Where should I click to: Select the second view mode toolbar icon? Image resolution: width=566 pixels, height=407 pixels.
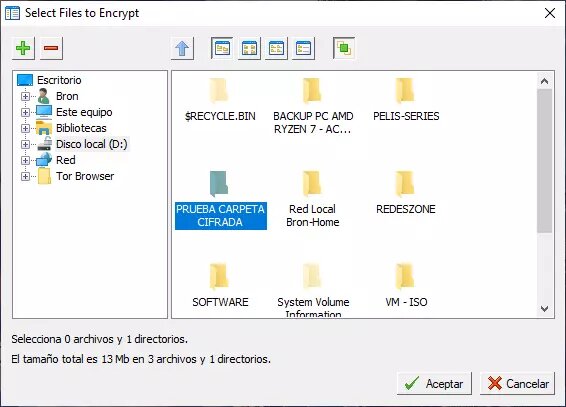point(249,48)
